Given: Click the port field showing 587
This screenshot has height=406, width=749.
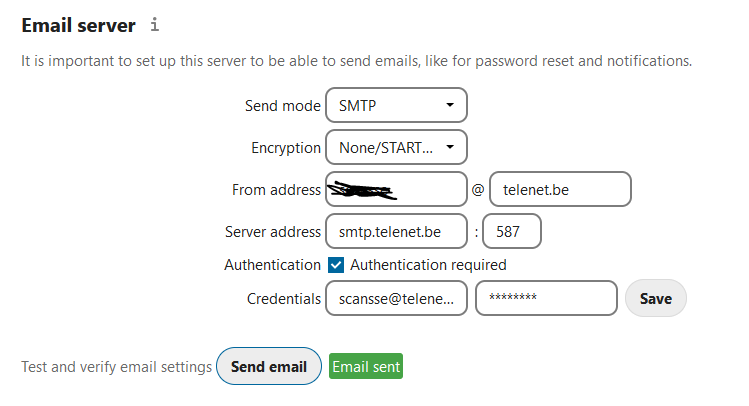Looking at the screenshot, I should (x=512, y=232).
